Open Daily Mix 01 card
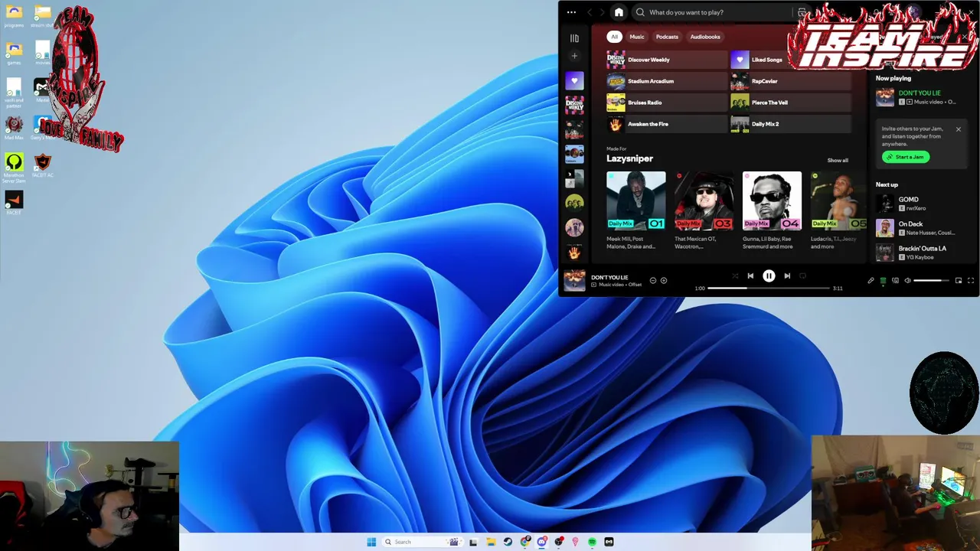Image resolution: width=980 pixels, height=551 pixels. [636, 210]
